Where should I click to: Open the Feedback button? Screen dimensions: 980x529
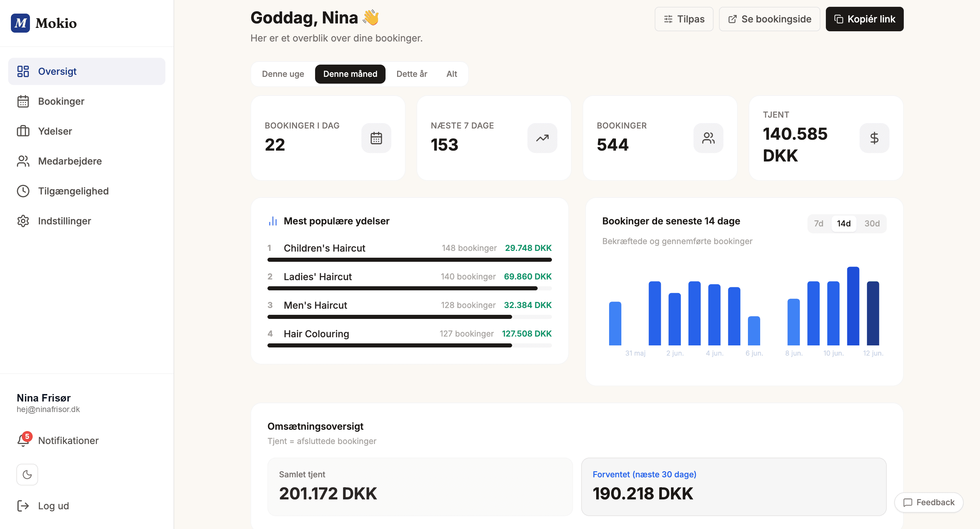[x=929, y=502]
